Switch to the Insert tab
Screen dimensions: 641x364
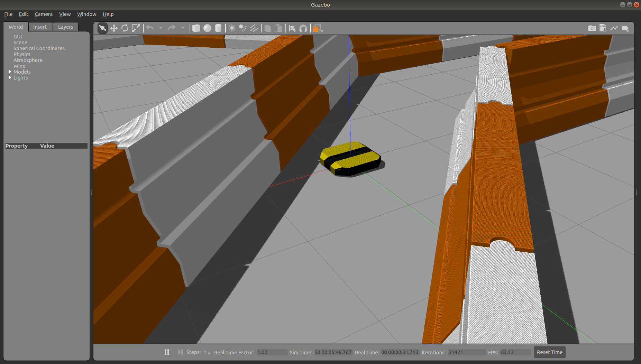pyautogui.click(x=40, y=27)
